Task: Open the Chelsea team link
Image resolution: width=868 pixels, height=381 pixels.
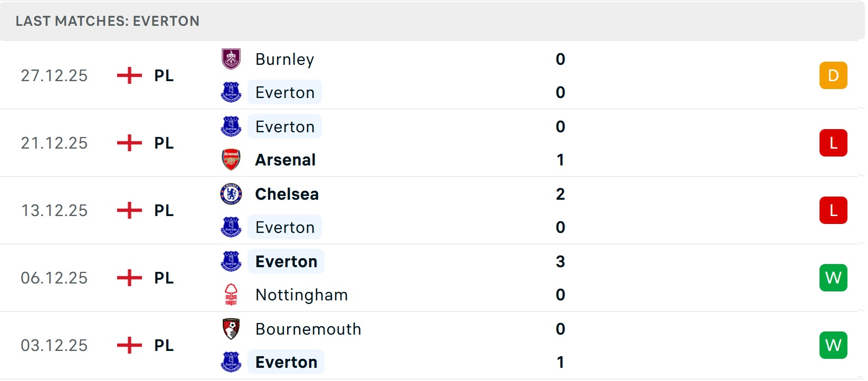Action: click(287, 194)
